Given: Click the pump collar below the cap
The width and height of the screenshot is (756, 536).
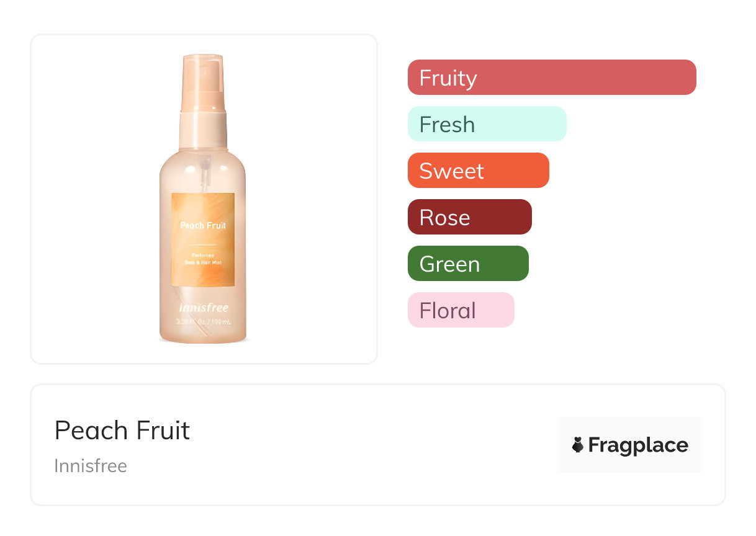Looking at the screenshot, I should coord(203,128).
